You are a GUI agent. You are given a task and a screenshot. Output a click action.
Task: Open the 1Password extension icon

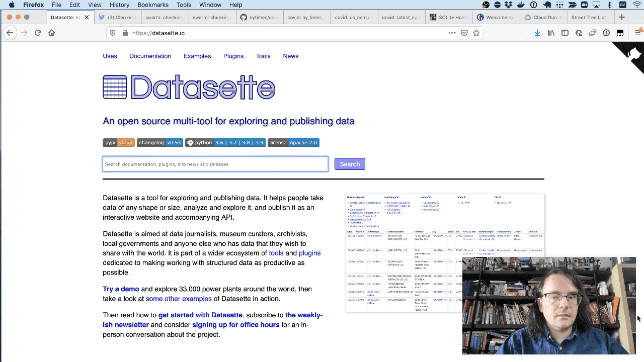click(x=606, y=32)
